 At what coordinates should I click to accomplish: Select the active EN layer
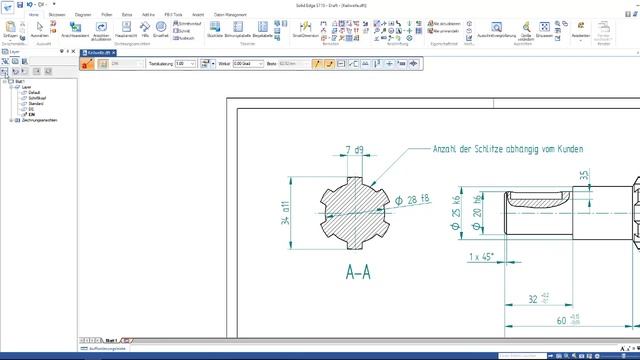click(x=31, y=115)
